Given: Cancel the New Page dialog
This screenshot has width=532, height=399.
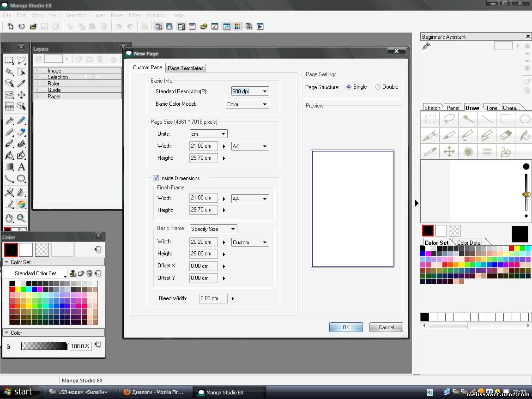Looking at the screenshot, I should pos(386,327).
